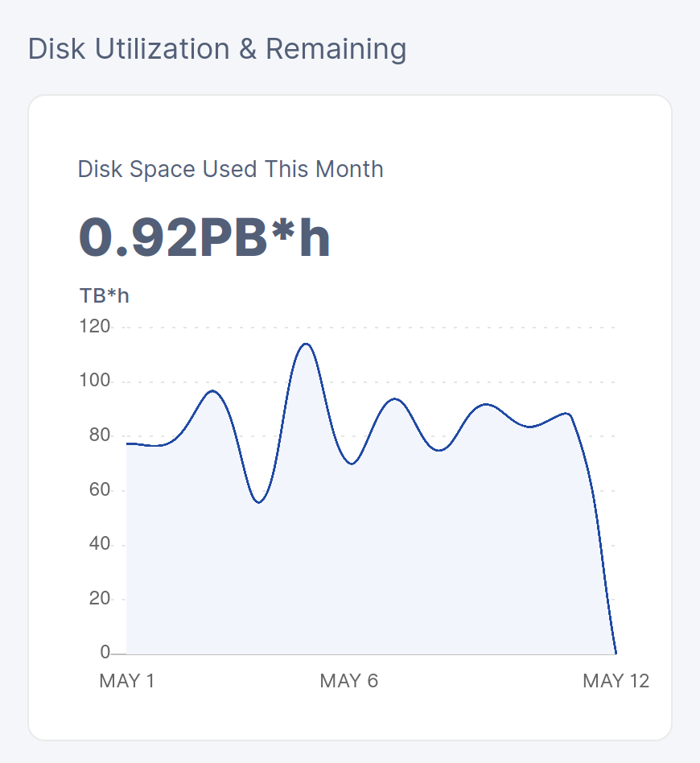The height and width of the screenshot is (763, 700).
Task: Click the MAY 6 axis label
Action: 348,681
